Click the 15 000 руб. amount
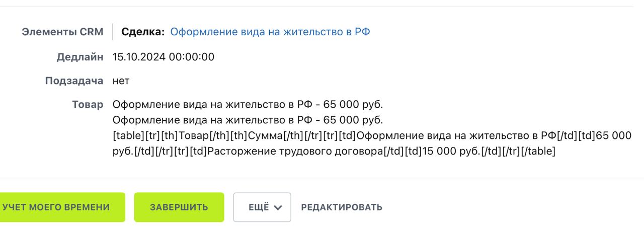Image resolution: width=644 pixels, height=227 pixels. (x=441, y=151)
